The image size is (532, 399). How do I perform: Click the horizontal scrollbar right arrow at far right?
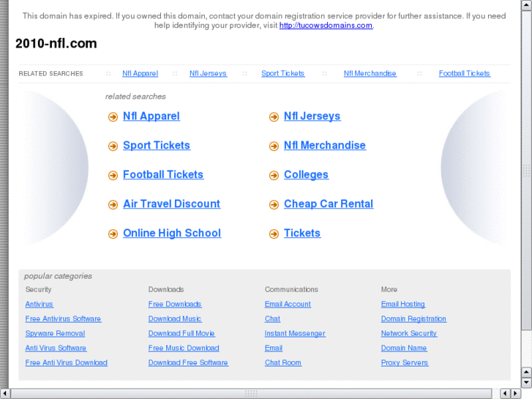coord(516,393)
